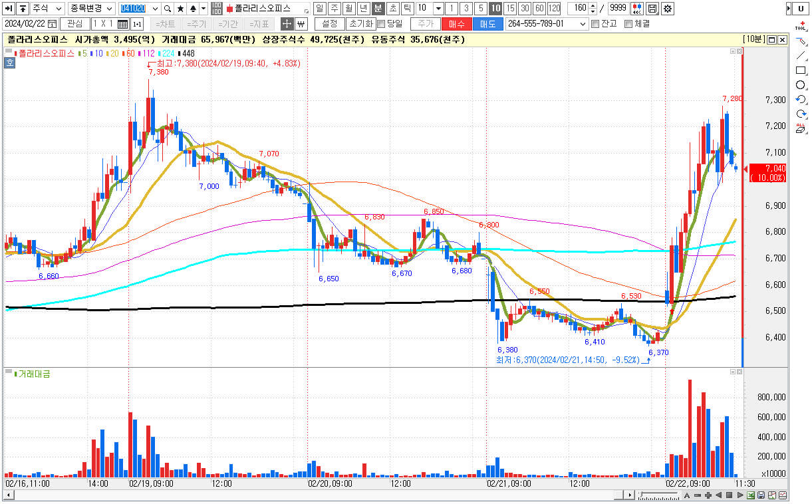
Task: Click the redo clockwise arrow tool
Action: [x=801, y=114]
